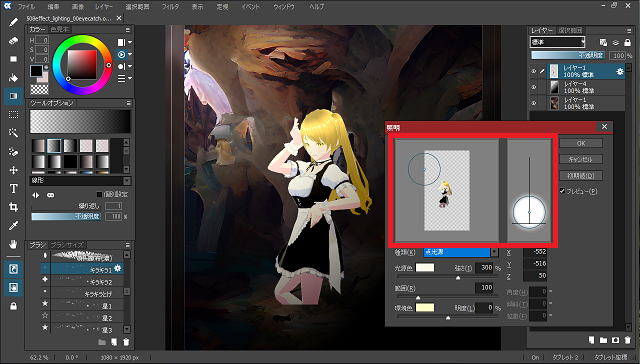Click the delete brush trash icon
Screen dimensions: 640x364
point(126,342)
